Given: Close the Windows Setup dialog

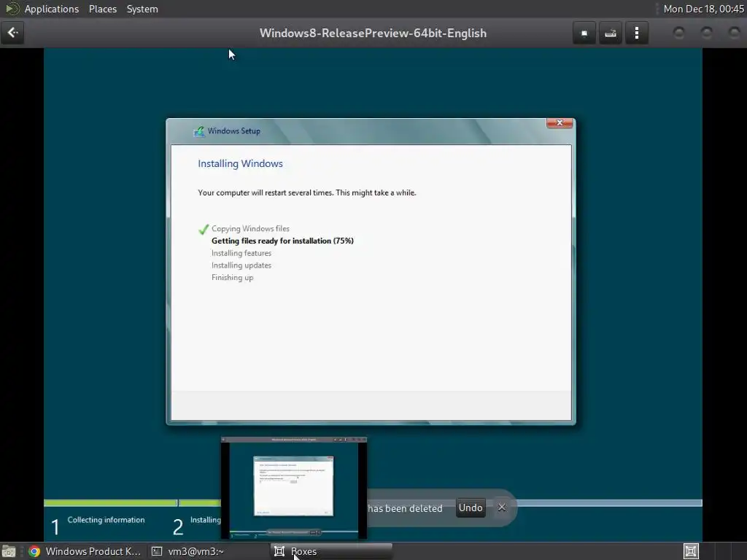Looking at the screenshot, I should click(x=560, y=122).
